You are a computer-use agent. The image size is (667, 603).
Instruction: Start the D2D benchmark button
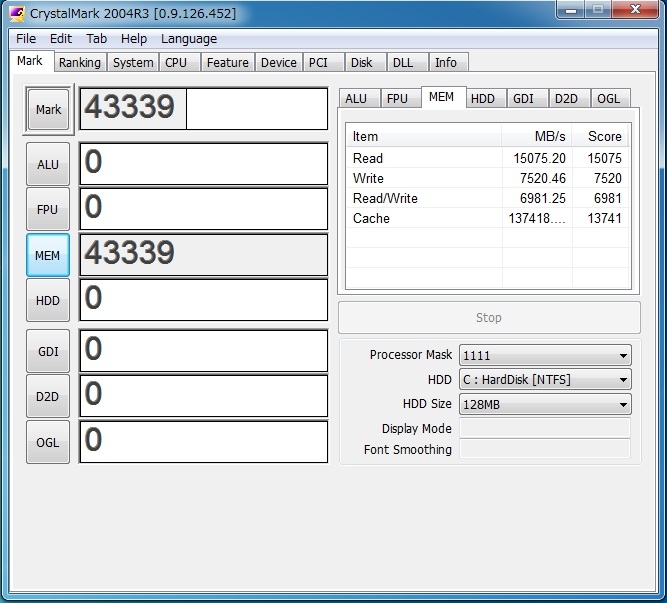[48, 397]
